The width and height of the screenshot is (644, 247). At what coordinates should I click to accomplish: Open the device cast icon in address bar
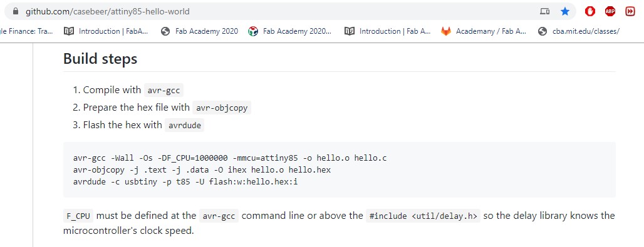pos(544,11)
